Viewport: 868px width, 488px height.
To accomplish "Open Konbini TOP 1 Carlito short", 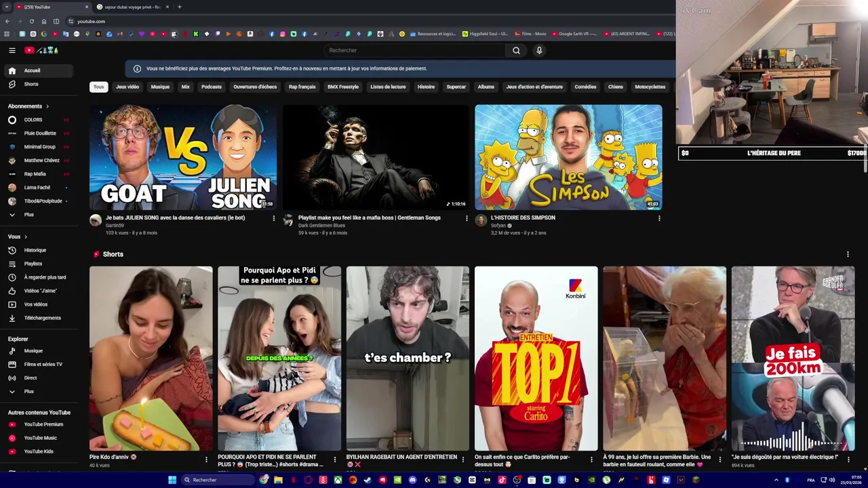I will (536, 359).
